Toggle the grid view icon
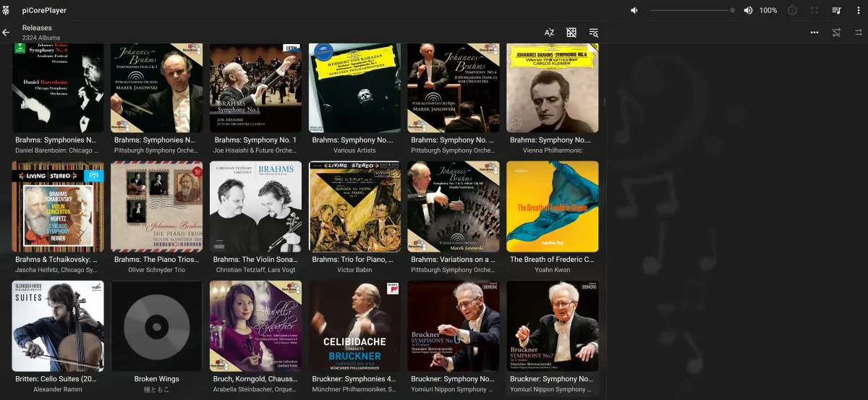The width and height of the screenshot is (868, 400). [x=571, y=33]
